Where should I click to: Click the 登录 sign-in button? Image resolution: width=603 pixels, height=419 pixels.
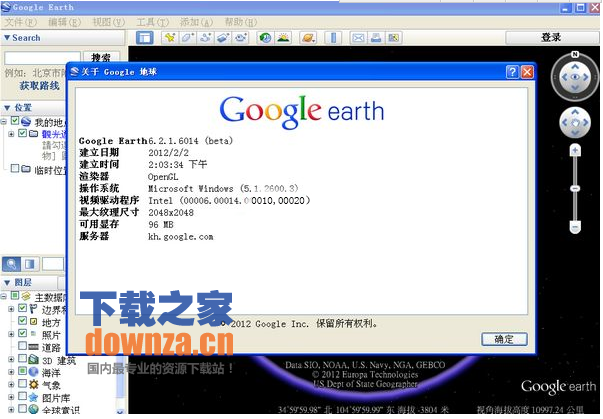point(551,38)
